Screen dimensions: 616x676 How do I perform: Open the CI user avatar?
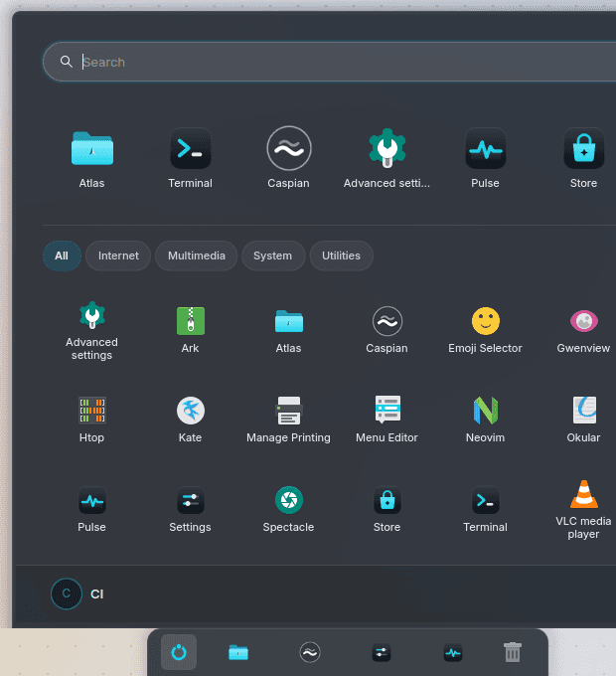[x=67, y=593]
